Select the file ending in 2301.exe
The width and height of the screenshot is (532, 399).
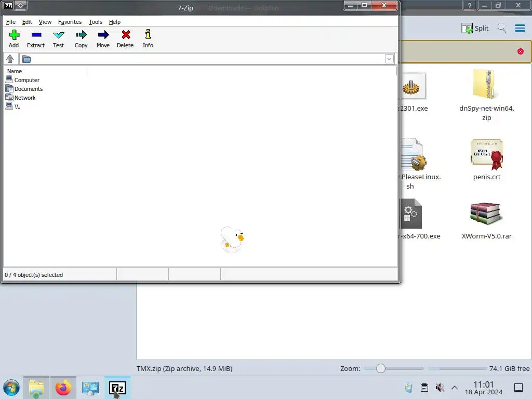tap(414, 92)
